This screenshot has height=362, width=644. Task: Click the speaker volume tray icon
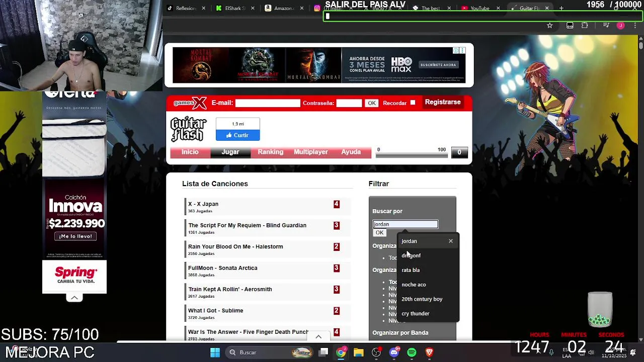click(591, 352)
